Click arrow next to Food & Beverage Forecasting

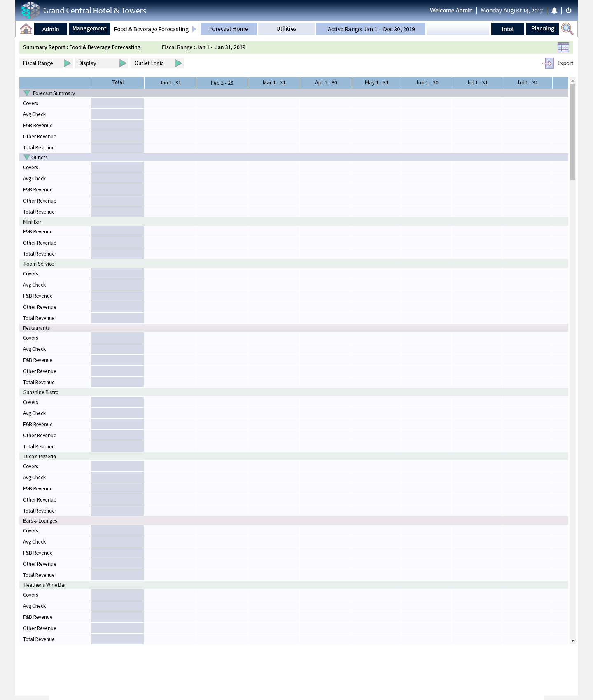tap(194, 29)
